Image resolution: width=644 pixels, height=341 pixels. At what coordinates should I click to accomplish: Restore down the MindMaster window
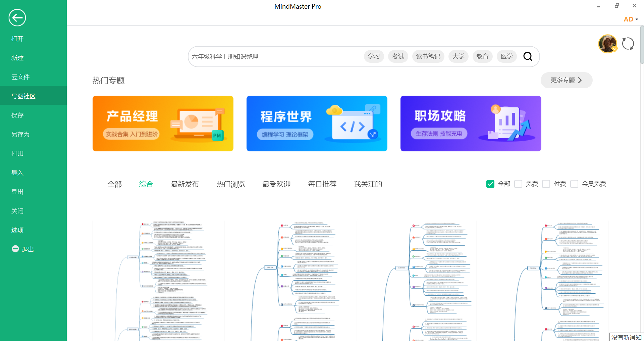616,6
